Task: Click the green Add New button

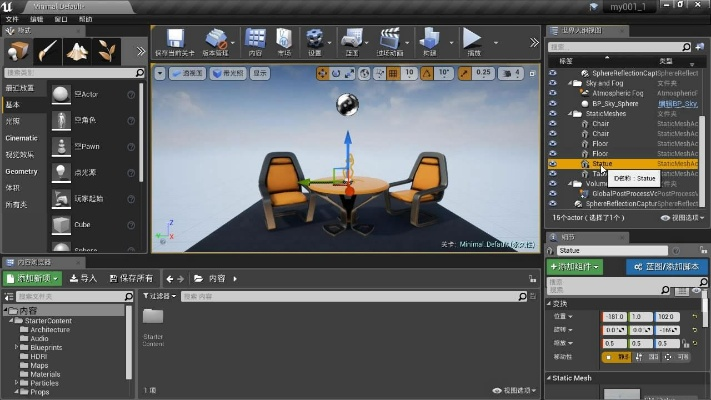Action: (32, 278)
